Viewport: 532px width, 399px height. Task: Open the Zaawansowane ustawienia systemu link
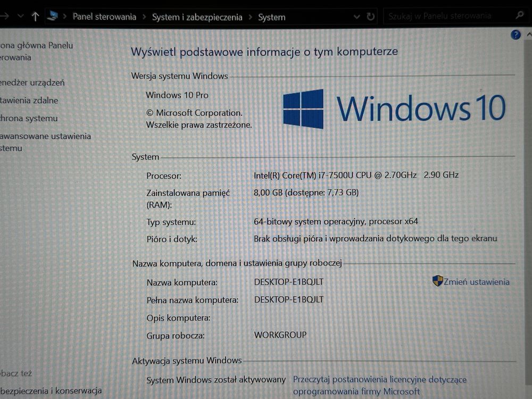(x=45, y=142)
